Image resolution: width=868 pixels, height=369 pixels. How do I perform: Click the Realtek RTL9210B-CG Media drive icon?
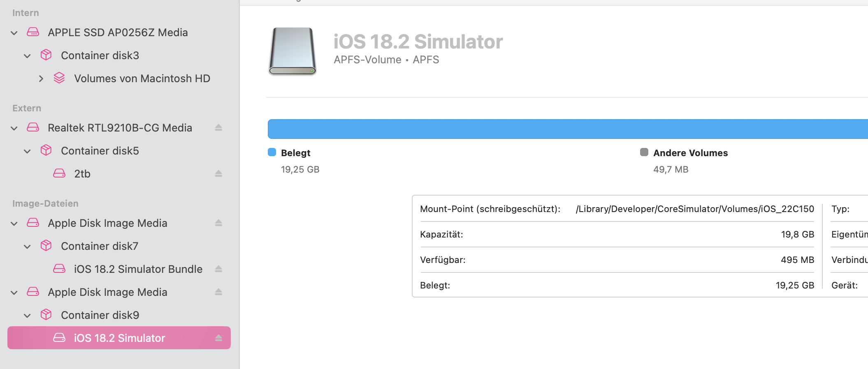[33, 127]
